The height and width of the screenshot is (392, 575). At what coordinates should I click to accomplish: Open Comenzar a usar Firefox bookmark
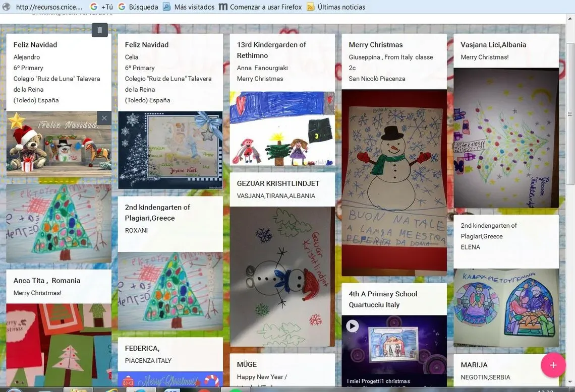pos(260,7)
